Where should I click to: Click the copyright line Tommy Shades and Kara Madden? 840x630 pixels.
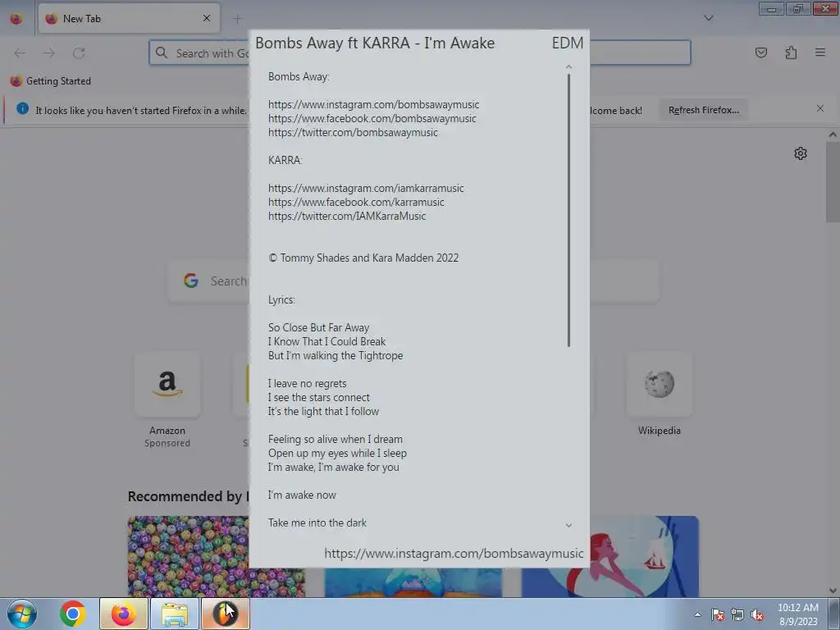point(363,258)
